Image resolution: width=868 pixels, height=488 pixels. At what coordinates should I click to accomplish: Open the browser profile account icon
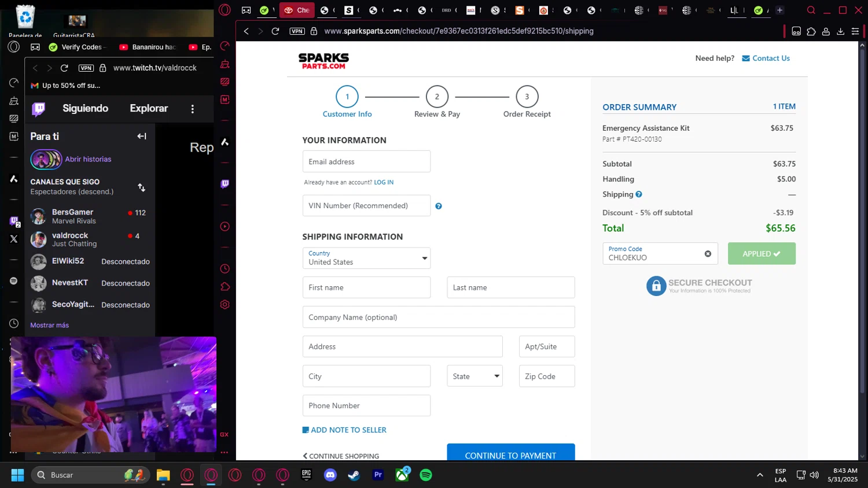826,31
